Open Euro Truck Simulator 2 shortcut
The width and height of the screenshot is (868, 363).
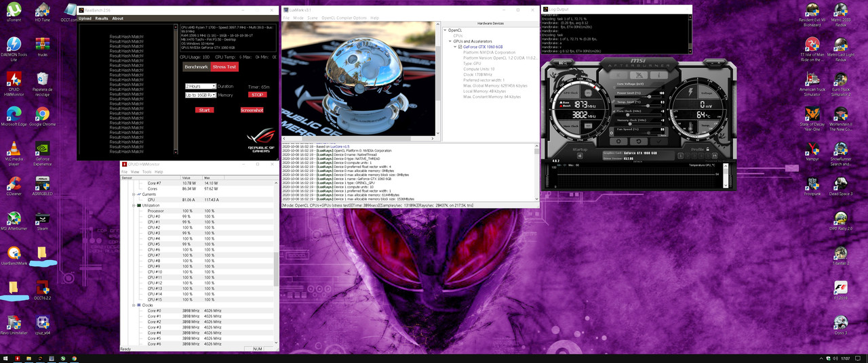[x=840, y=84]
